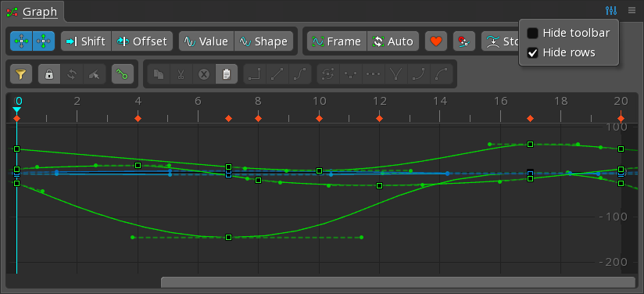Switch to the Graph tab
This screenshot has width=644, height=294.
40,12
